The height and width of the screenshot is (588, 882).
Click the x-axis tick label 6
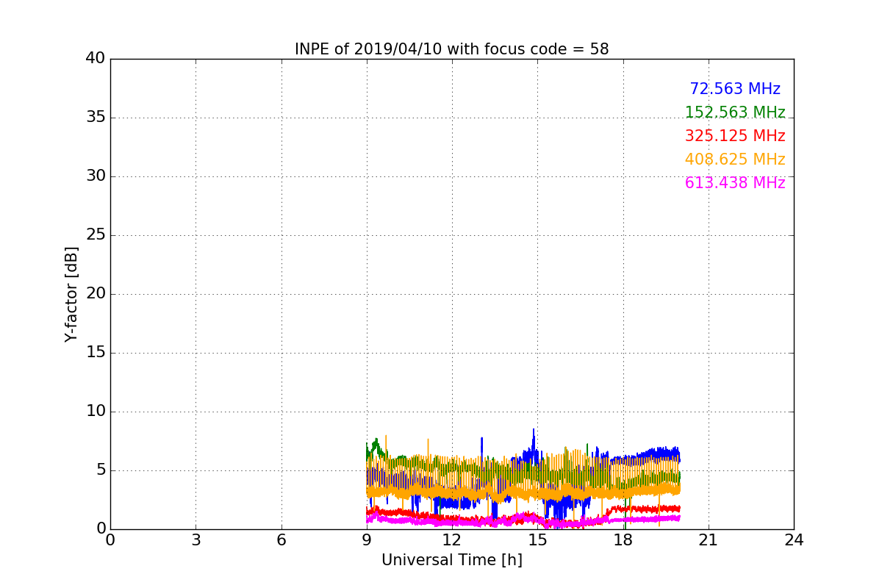point(282,539)
